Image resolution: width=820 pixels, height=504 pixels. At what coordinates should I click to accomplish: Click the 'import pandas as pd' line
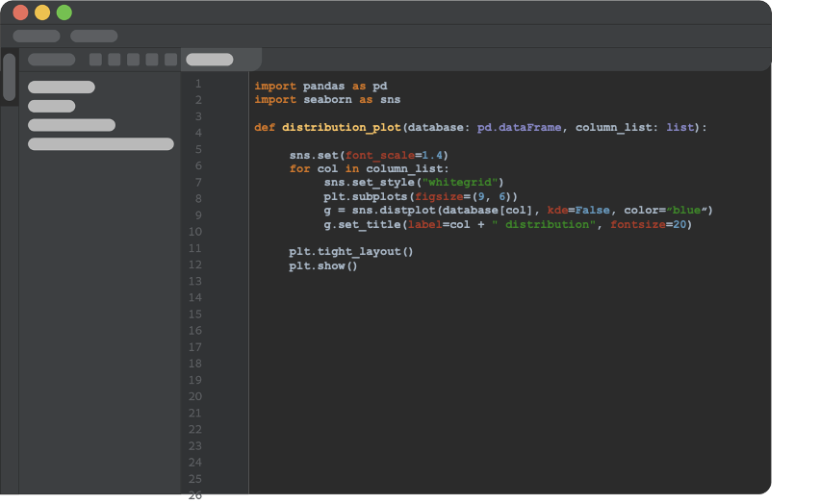pos(321,86)
